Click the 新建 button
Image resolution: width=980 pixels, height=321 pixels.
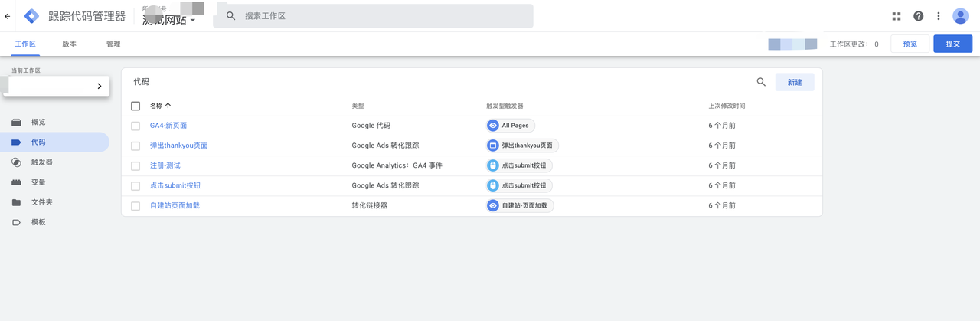[795, 82]
